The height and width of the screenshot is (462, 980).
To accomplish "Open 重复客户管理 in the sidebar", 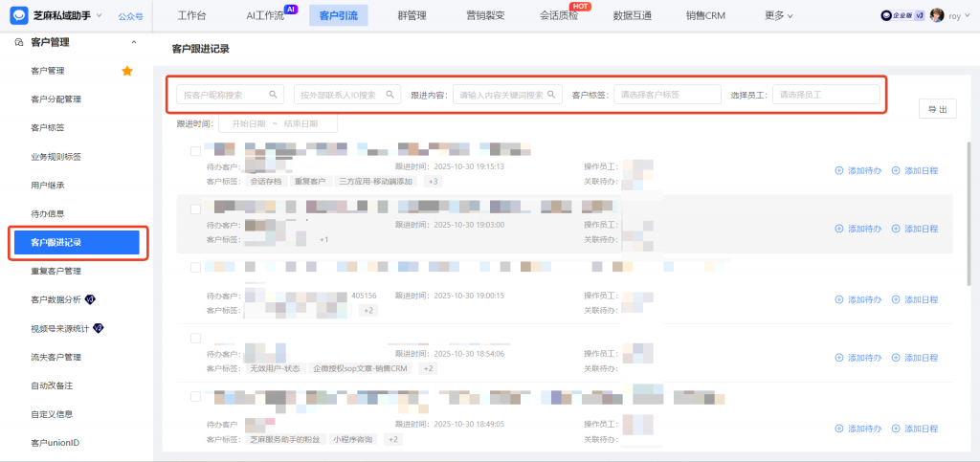I will [56, 271].
